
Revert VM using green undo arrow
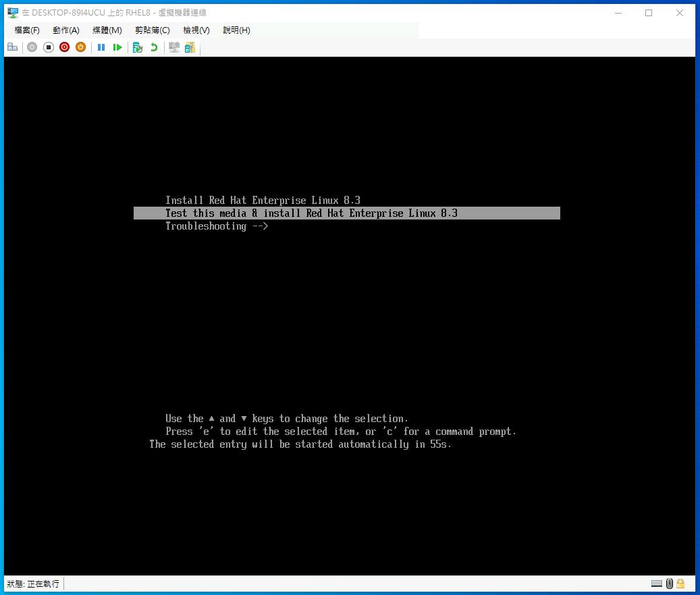(154, 47)
